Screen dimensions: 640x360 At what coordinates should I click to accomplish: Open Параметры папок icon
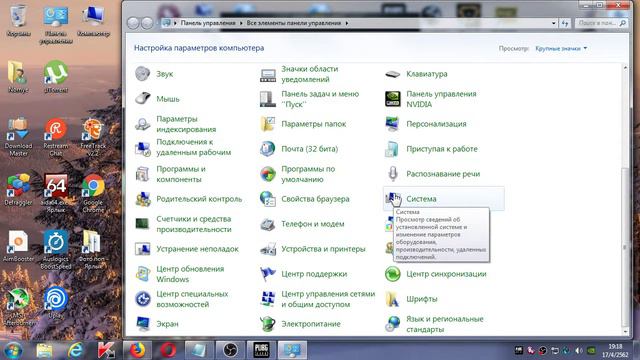pyautogui.click(x=268, y=124)
